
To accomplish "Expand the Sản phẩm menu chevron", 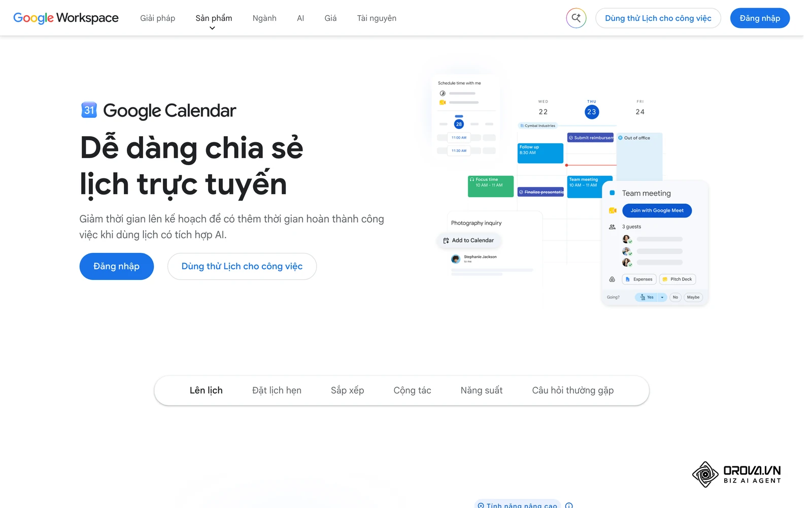I will tap(212, 28).
